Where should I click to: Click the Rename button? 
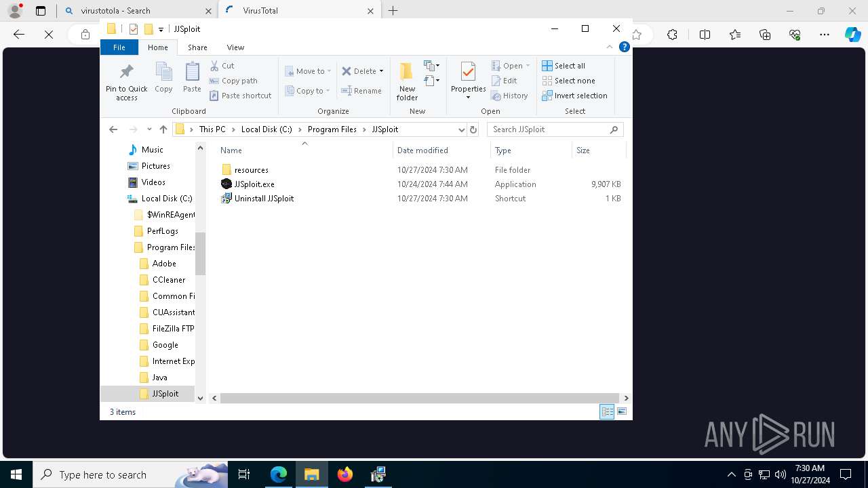pos(361,91)
